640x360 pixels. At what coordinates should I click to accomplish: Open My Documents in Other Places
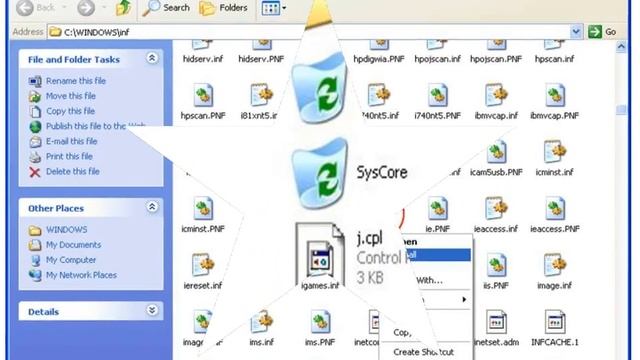(x=73, y=245)
